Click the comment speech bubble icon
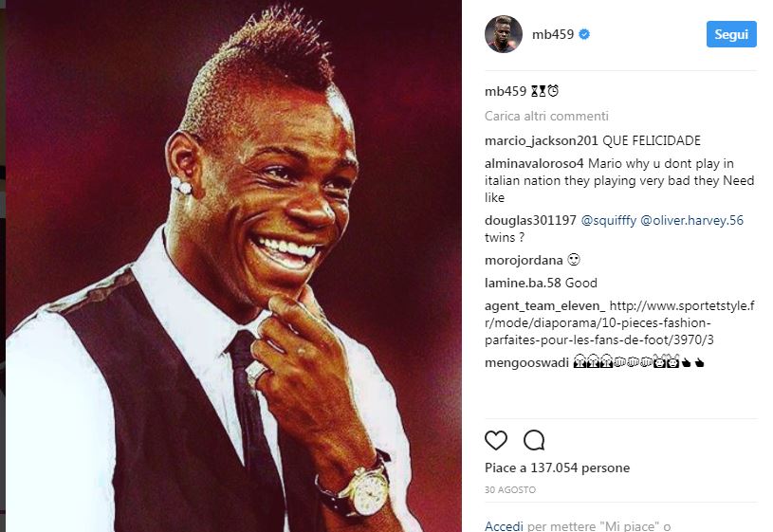 tap(534, 440)
